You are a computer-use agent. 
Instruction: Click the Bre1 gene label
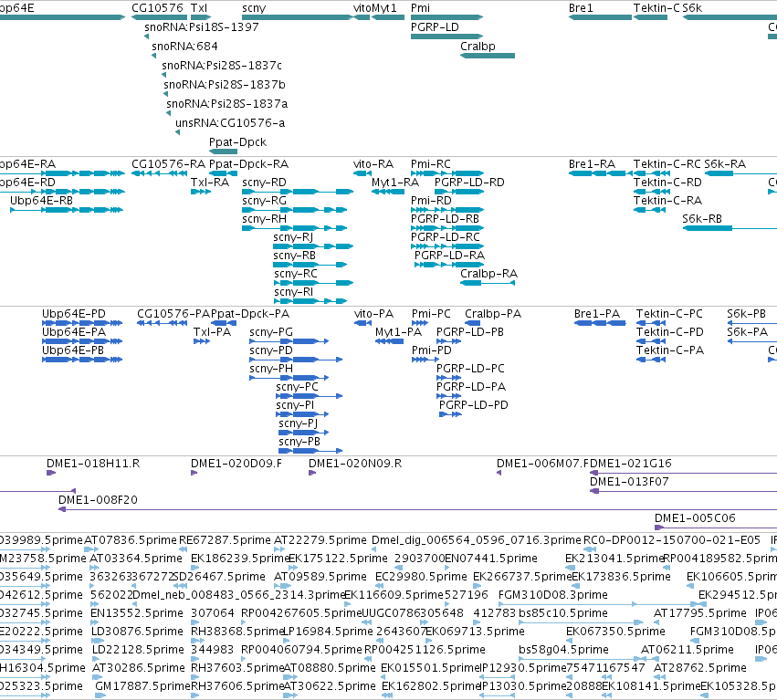[581, 8]
